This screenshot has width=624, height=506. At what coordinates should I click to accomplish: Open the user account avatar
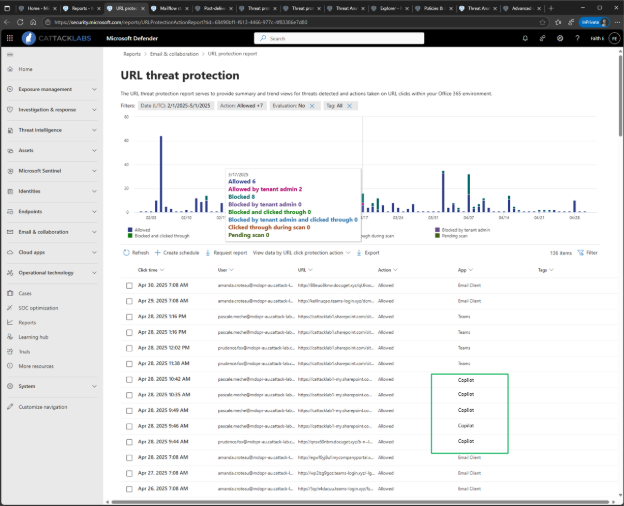[614, 38]
